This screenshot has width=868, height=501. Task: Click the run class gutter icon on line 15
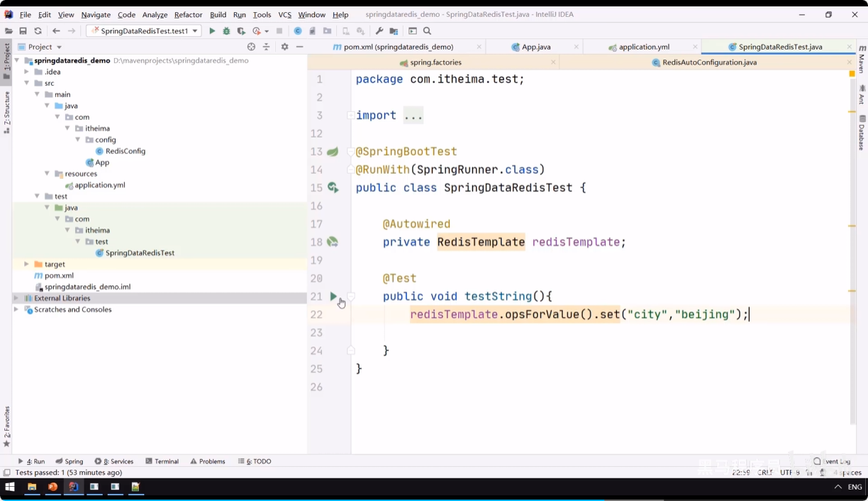coord(333,187)
